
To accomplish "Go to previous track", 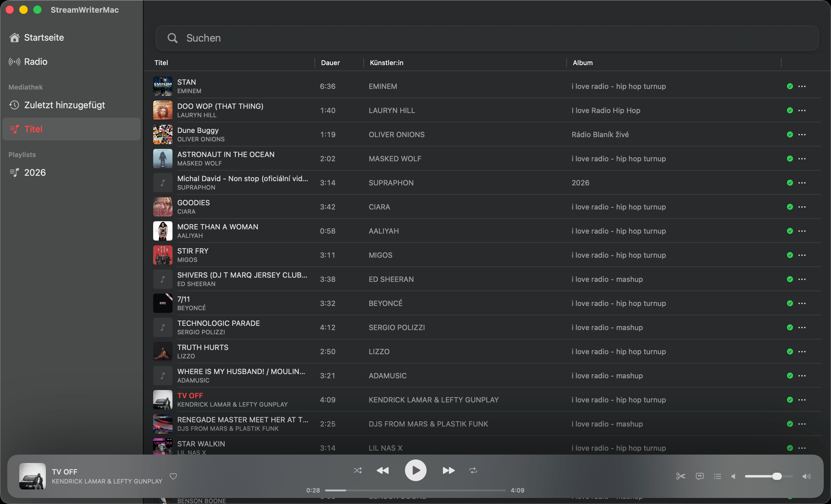I will click(382, 470).
